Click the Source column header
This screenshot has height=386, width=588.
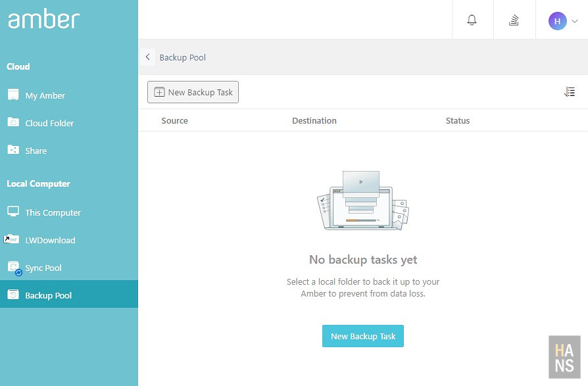174,121
